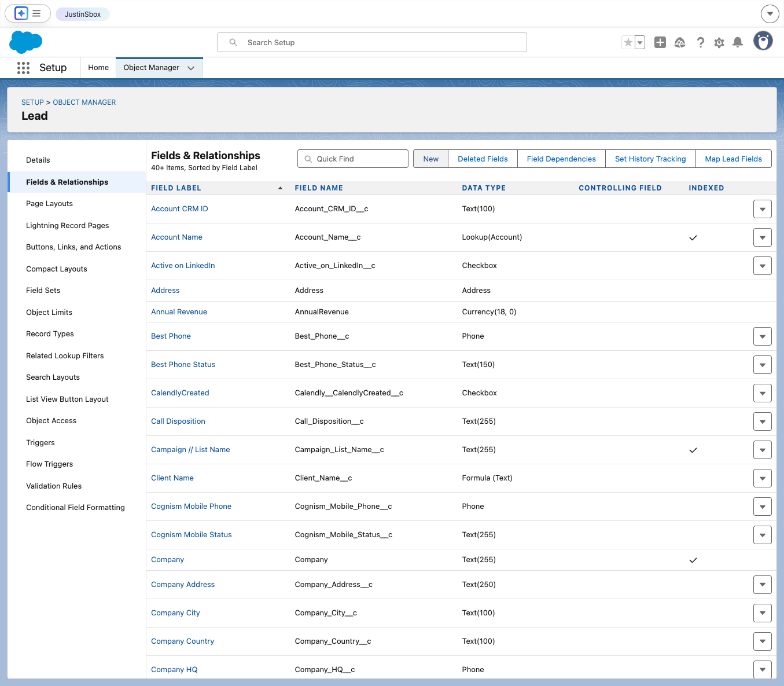Open the Campaign // List Name field link
The height and width of the screenshot is (686, 784).
190,450
